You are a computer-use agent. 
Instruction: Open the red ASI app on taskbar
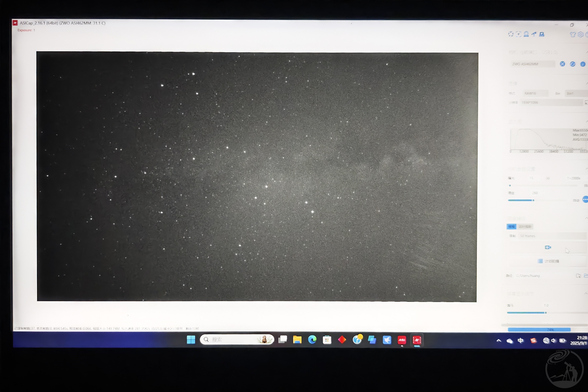[x=402, y=340]
